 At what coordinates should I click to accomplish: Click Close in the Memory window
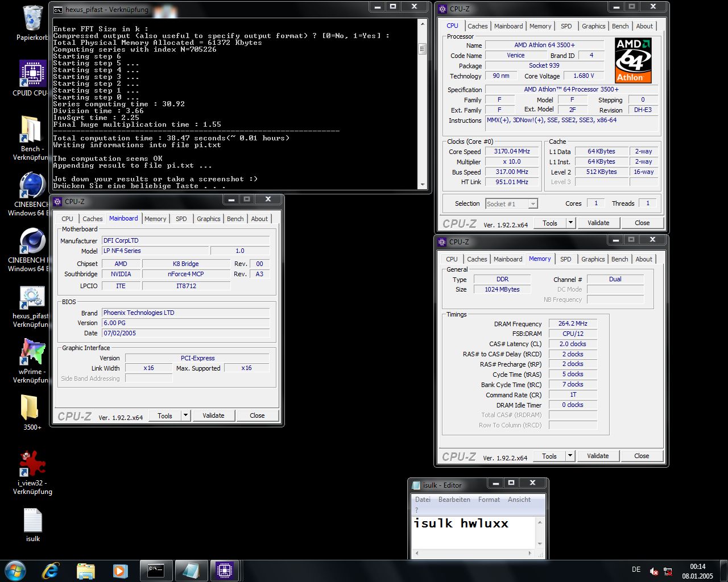642,456
